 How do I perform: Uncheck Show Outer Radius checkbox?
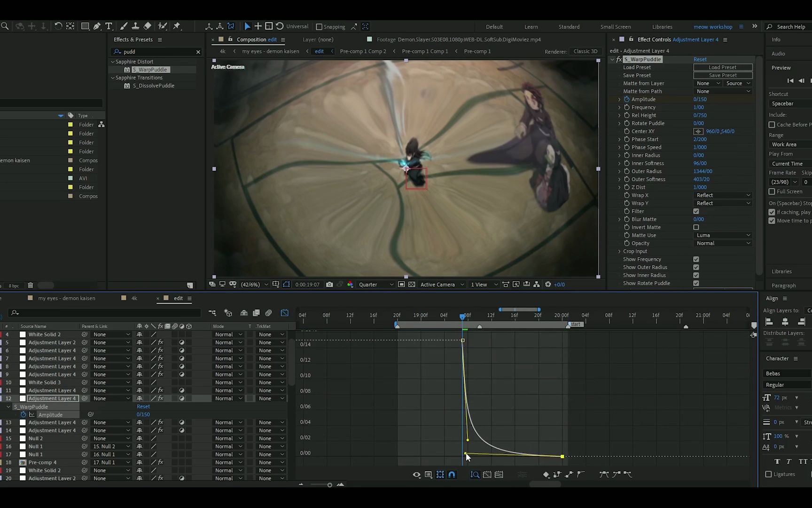click(x=696, y=267)
